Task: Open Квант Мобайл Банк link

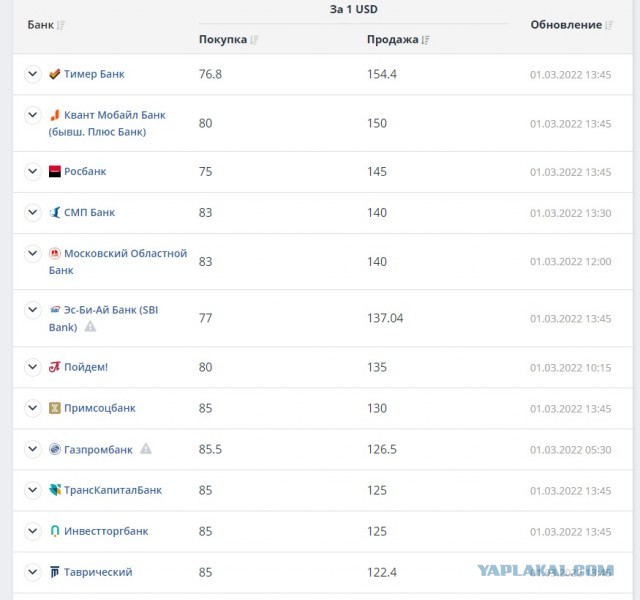Action: pyautogui.click(x=107, y=123)
